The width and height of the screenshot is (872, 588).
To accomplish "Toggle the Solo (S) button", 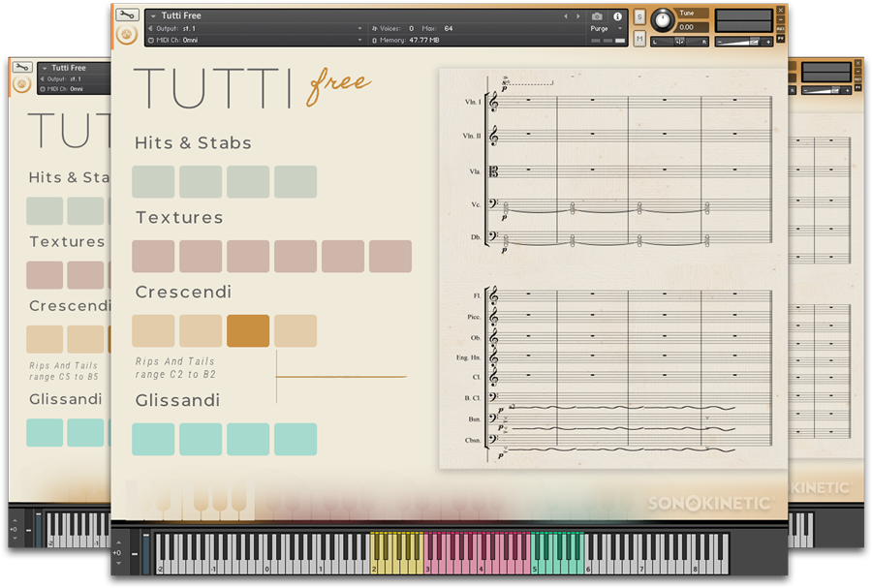I will pos(639,16).
